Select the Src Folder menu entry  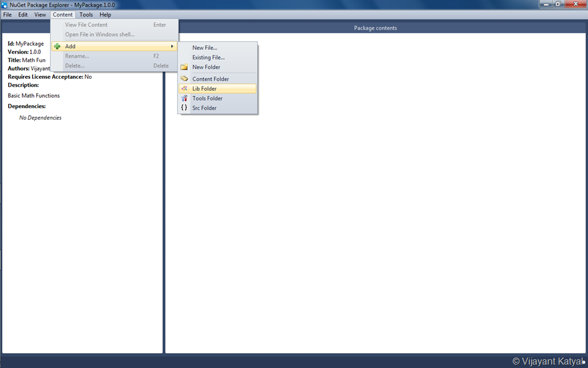(x=218, y=108)
